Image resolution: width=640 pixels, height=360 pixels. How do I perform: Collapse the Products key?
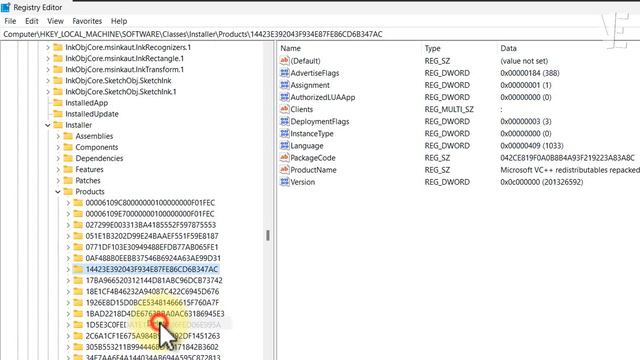58,192
